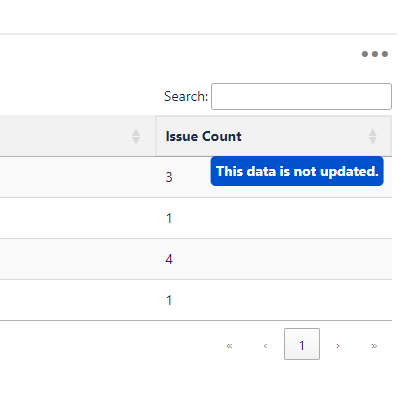The width and height of the screenshot is (409, 418).
Task: Select page 1 in the pagination
Action: [x=302, y=344]
